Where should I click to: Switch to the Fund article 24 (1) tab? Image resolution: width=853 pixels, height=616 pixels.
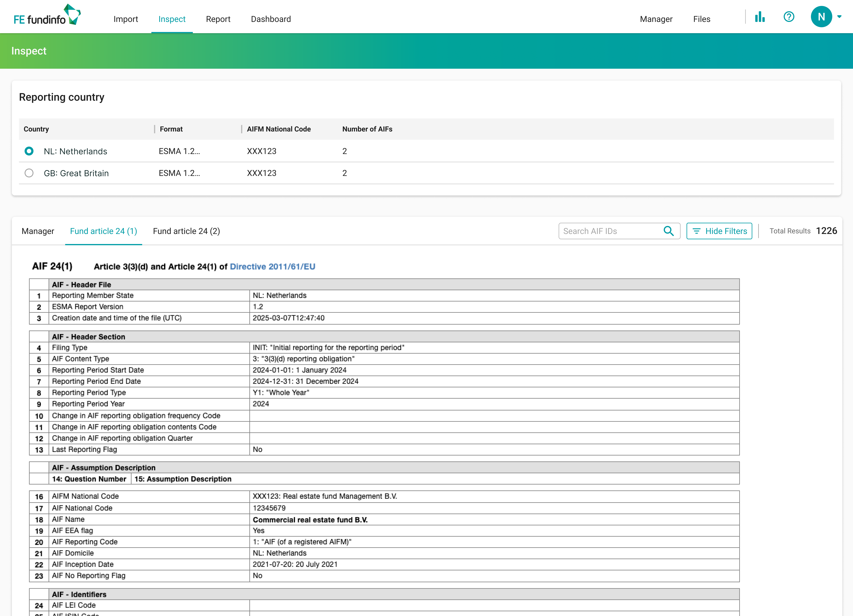103,231
